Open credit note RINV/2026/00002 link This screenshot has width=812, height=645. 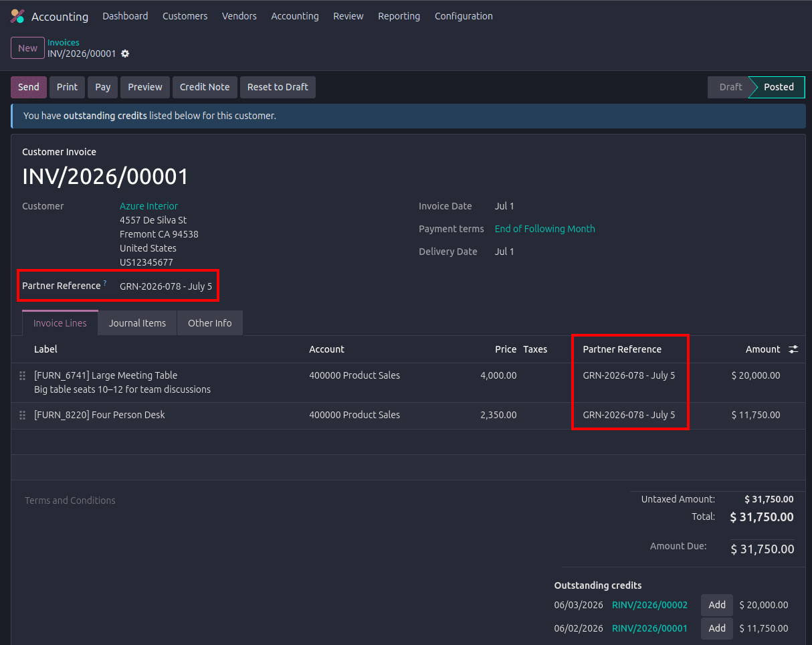click(649, 605)
